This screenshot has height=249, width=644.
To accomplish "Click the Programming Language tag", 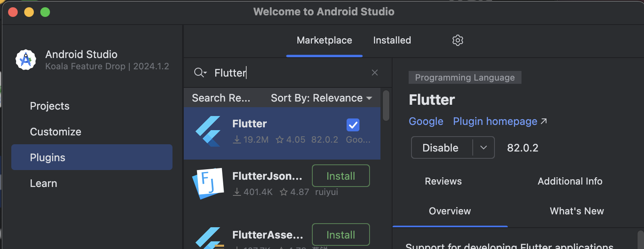I will (465, 77).
